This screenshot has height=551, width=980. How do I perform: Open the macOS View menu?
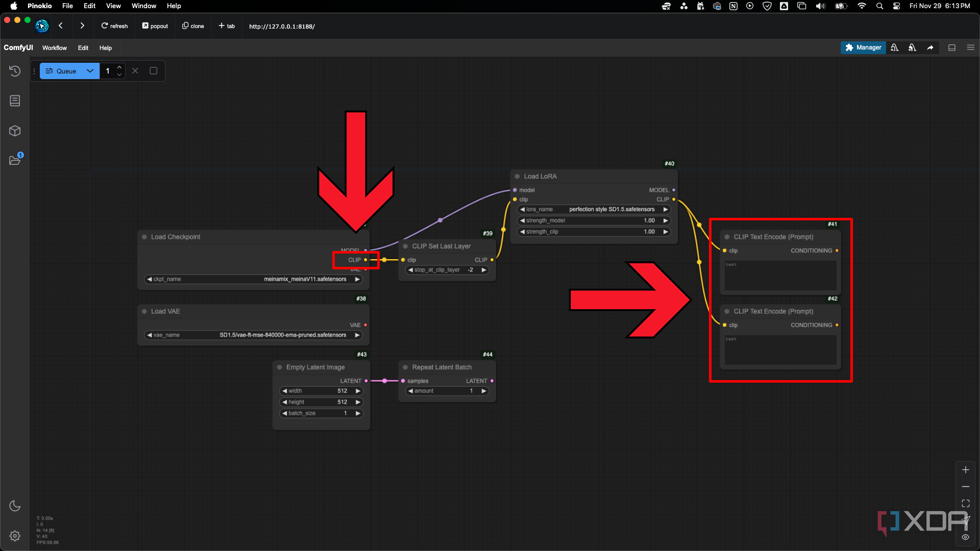(113, 6)
